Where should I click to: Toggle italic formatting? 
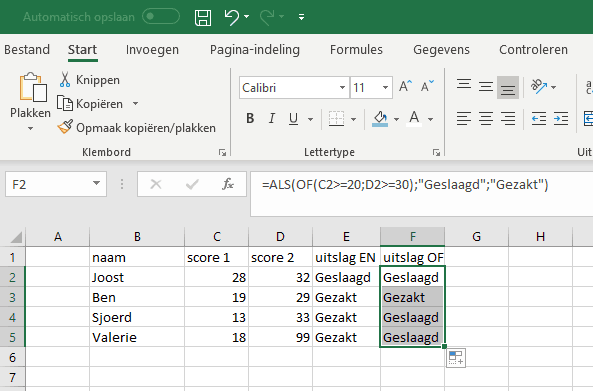pyautogui.click(x=272, y=118)
